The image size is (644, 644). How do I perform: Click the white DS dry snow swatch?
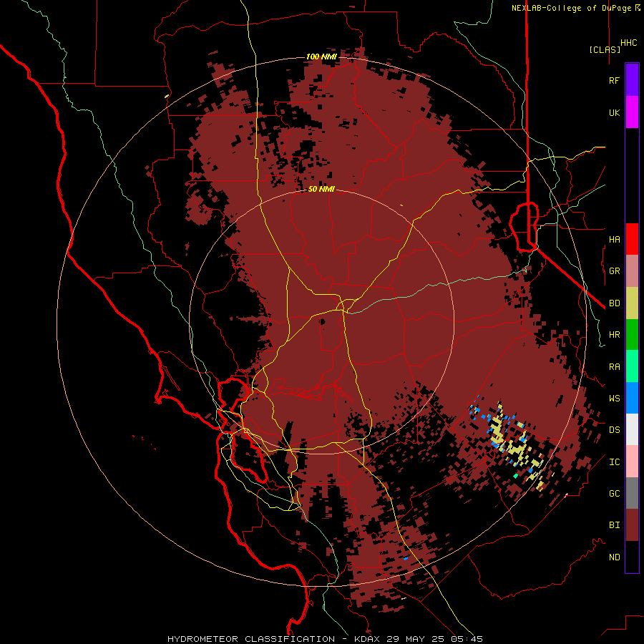coord(632,429)
